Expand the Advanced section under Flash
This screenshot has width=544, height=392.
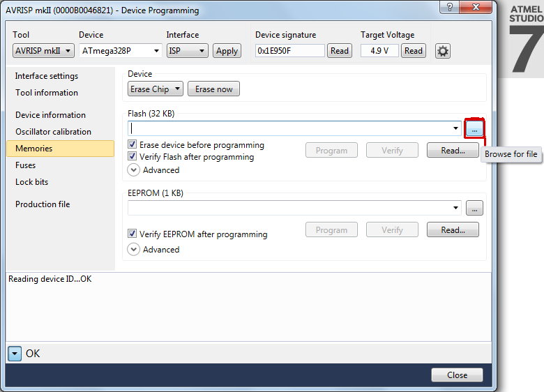point(134,169)
